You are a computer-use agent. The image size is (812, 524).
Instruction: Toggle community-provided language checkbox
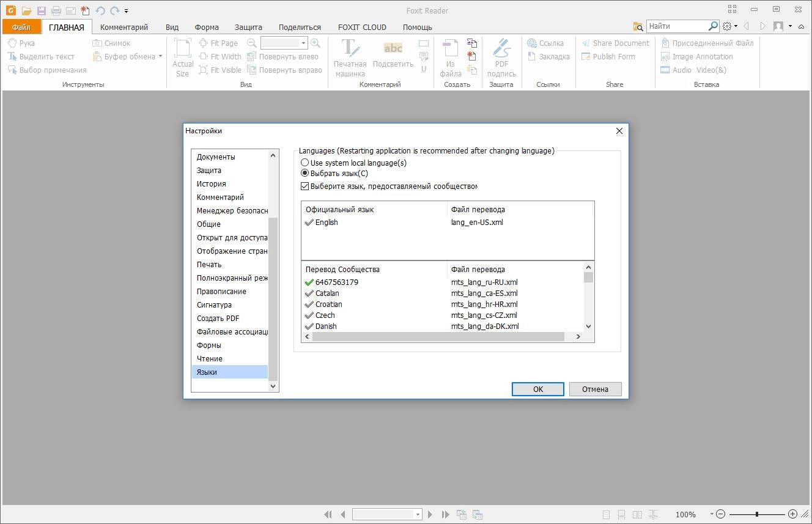pos(305,186)
